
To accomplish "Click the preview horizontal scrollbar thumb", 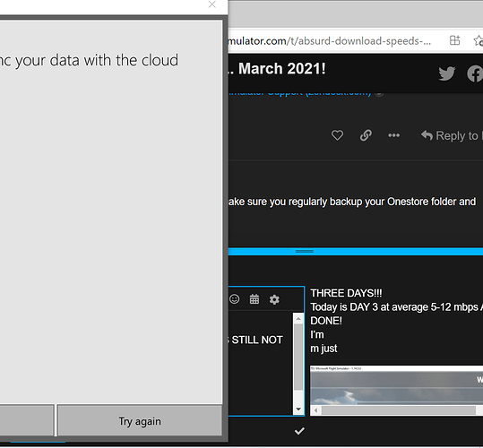I will point(399,410).
